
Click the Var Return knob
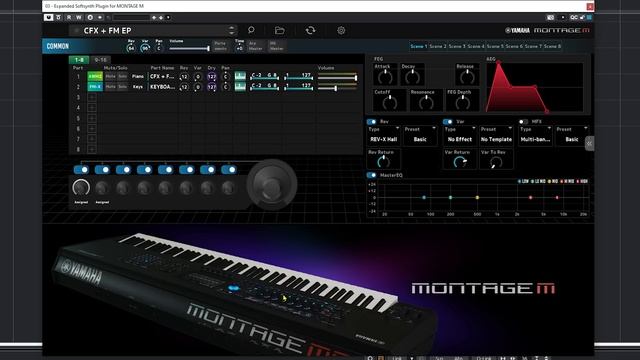click(460, 162)
